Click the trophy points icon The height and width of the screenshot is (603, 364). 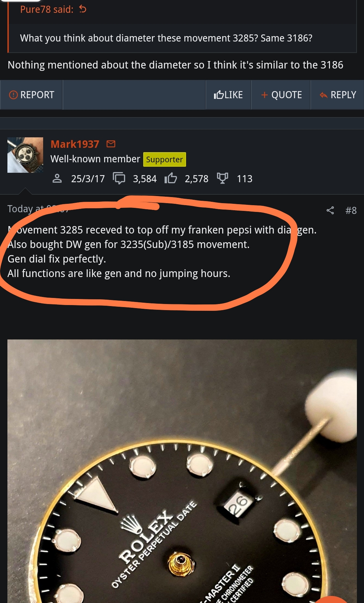[222, 178]
